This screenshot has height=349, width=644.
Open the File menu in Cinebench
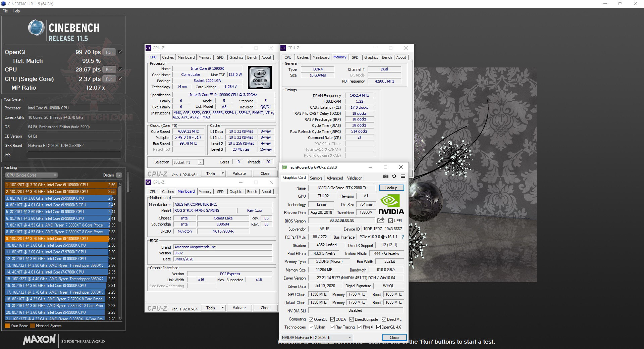coord(5,11)
